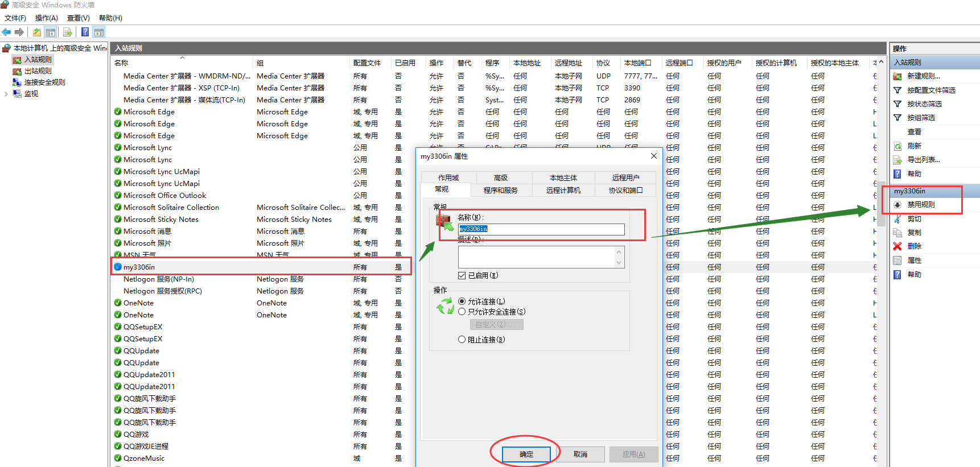
Task: Click 导出列表... in the actions pane
Action: click(x=924, y=159)
